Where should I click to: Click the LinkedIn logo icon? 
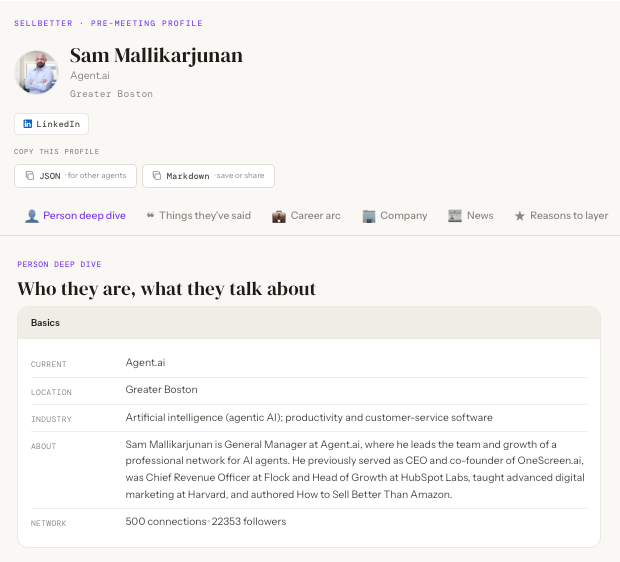27,124
